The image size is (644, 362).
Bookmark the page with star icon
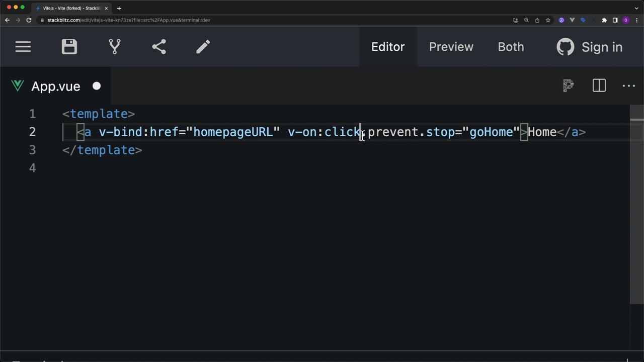548,20
